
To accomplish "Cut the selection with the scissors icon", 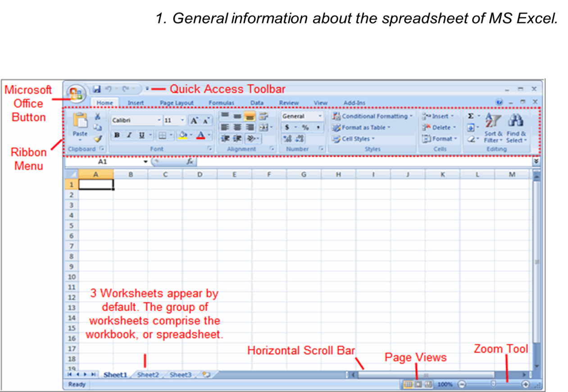I will click(97, 117).
